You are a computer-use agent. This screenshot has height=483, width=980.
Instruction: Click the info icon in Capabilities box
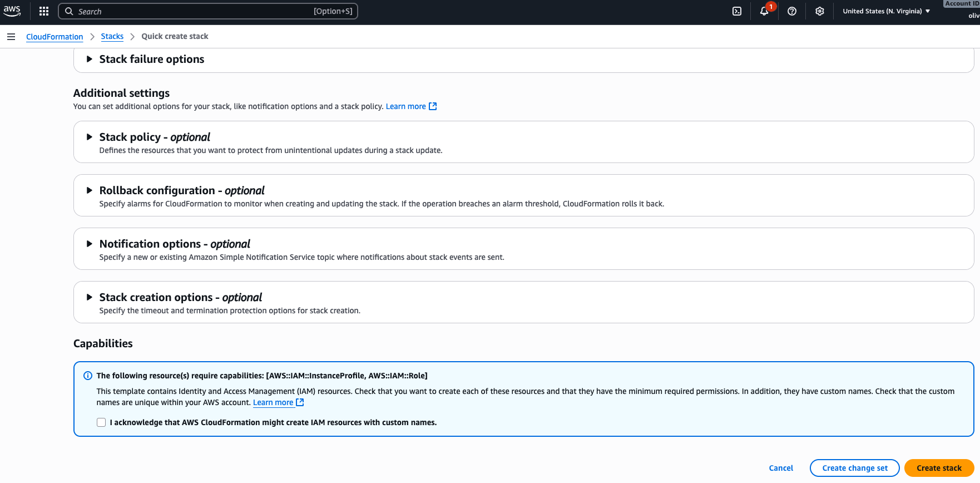(x=88, y=376)
